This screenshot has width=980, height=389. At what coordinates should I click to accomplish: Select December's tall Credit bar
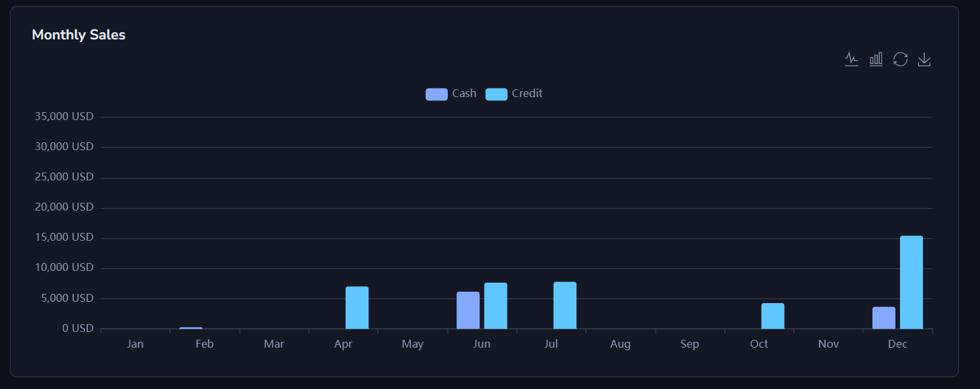pyautogui.click(x=912, y=282)
